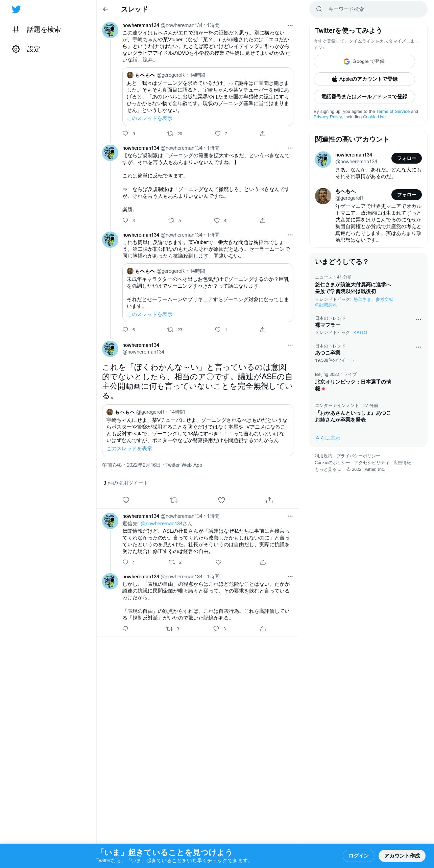Click share icon under the main tweet
The height and width of the screenshot is (868, 434).
269,500
